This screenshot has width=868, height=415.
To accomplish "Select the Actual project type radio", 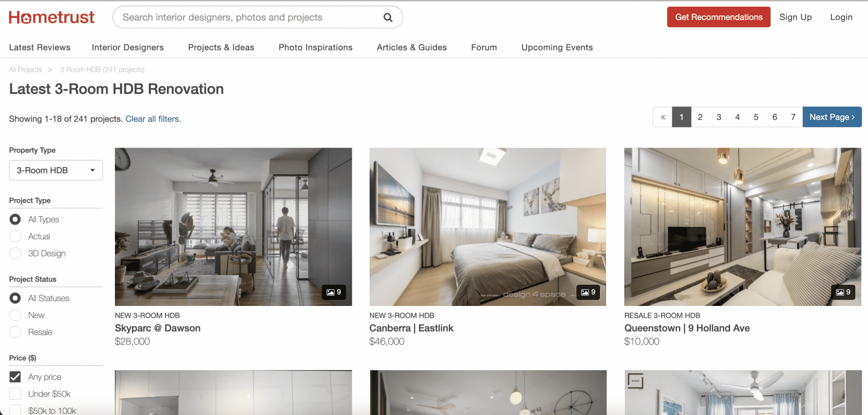I will (x=15, y=236).
